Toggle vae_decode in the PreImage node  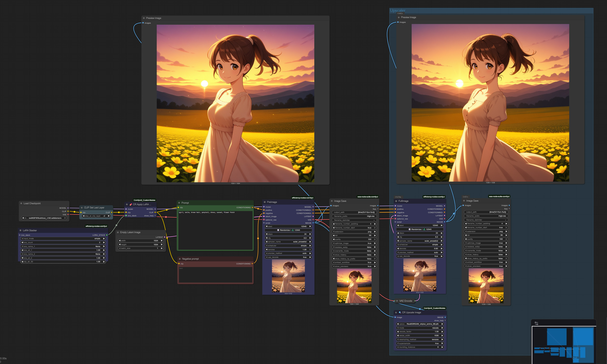(288, 257)
